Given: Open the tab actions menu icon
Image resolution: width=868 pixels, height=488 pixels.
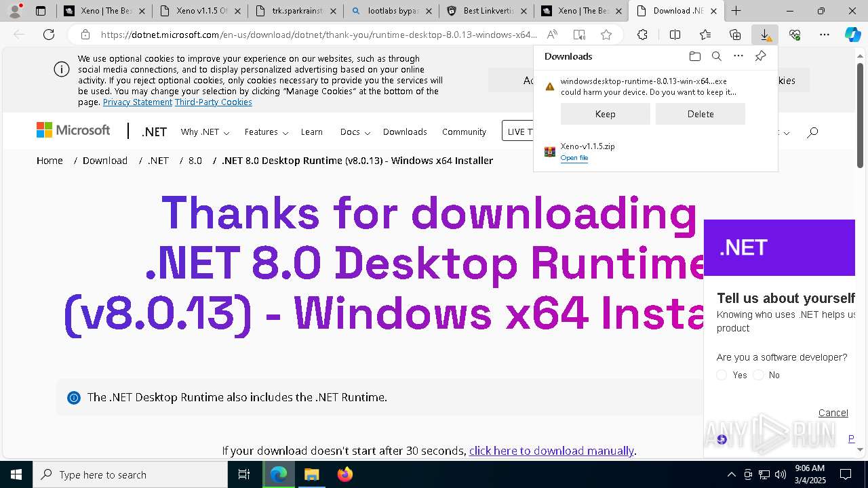Looking at the screenshot, I should pos(41,11).
